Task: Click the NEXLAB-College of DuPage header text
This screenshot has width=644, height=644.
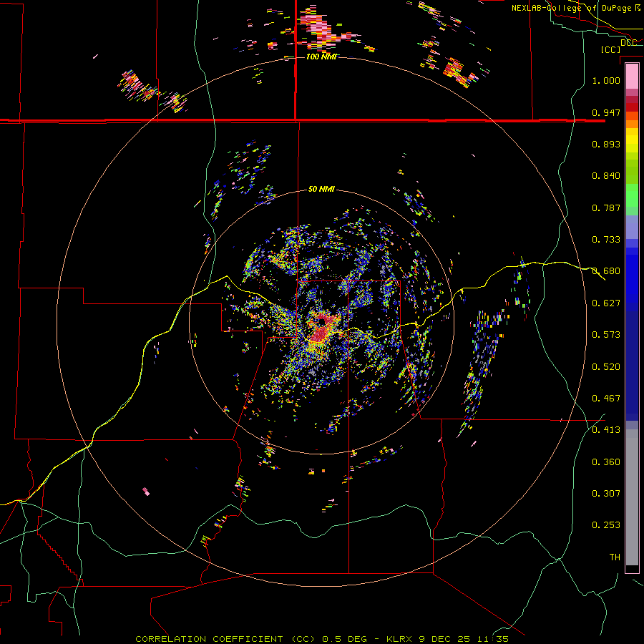Action: [x=576, y=8]
